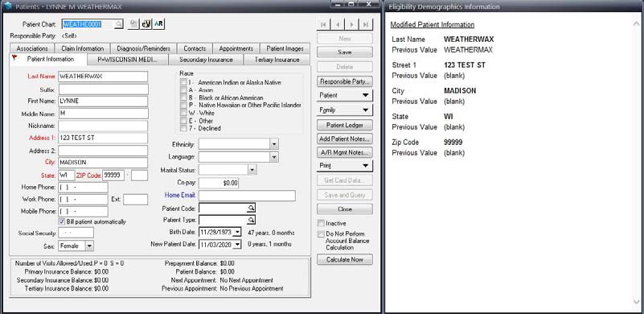Expand the Family menu button
The height and width of the screenshot is (314, 644).
(x=345, y=109)
